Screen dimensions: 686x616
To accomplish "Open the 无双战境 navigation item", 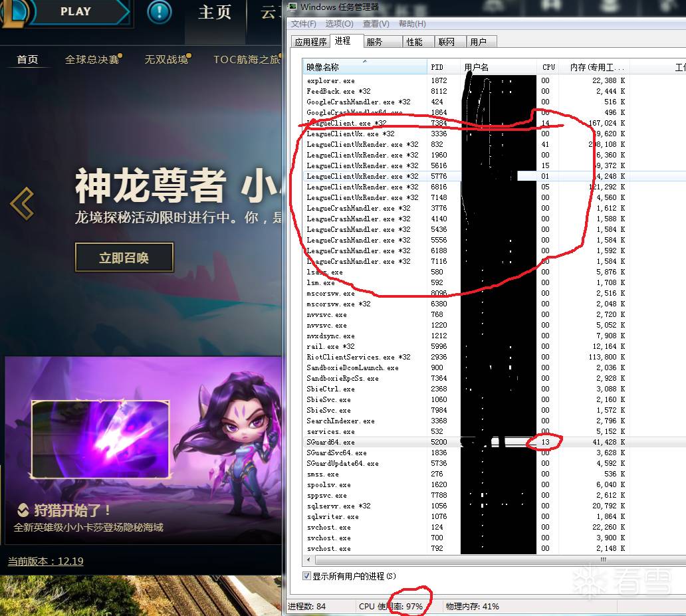I will point(166,60).
